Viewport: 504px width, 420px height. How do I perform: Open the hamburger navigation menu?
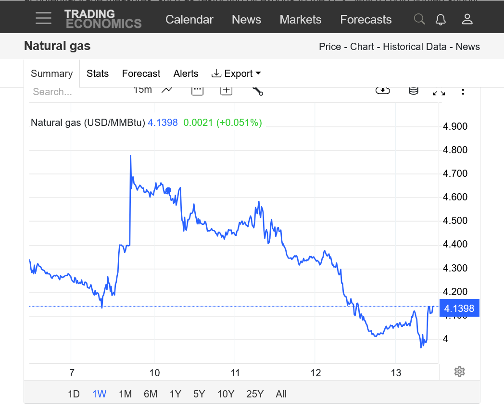click(x=43, y=19)
